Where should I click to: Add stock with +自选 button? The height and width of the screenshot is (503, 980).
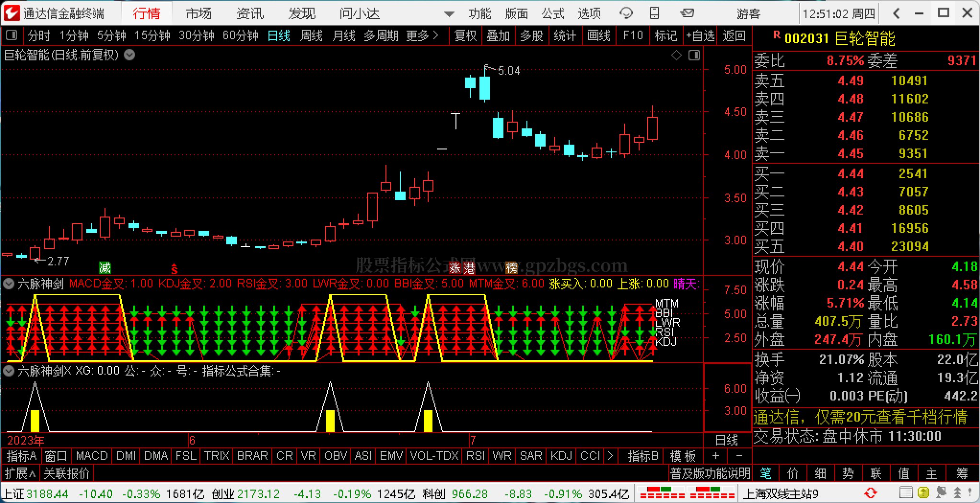pos(700,35)
